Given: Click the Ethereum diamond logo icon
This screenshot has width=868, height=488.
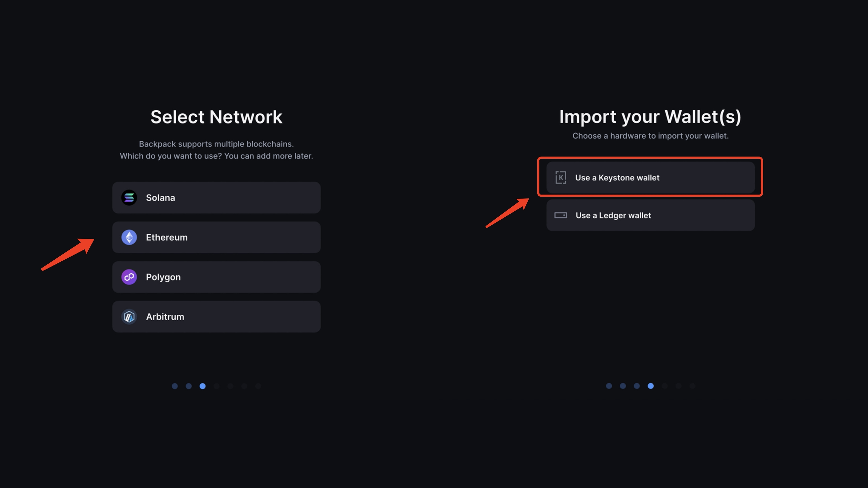Looking at the screenshot, I should pyautogui.click(x=129, y=237).
